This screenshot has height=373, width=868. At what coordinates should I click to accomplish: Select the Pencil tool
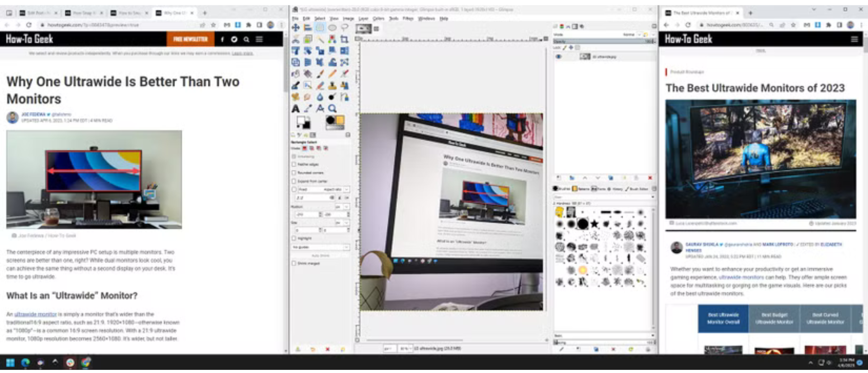pos(332,74)
